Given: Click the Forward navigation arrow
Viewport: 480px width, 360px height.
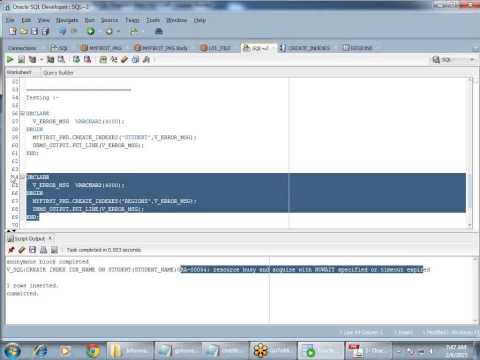Looking at the screenshot, I should coord(74,31).
